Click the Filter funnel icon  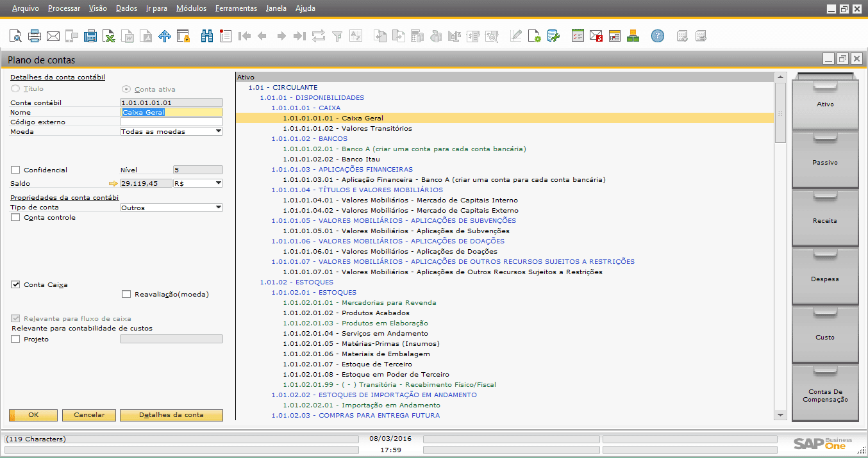click(x=337, y=36)
